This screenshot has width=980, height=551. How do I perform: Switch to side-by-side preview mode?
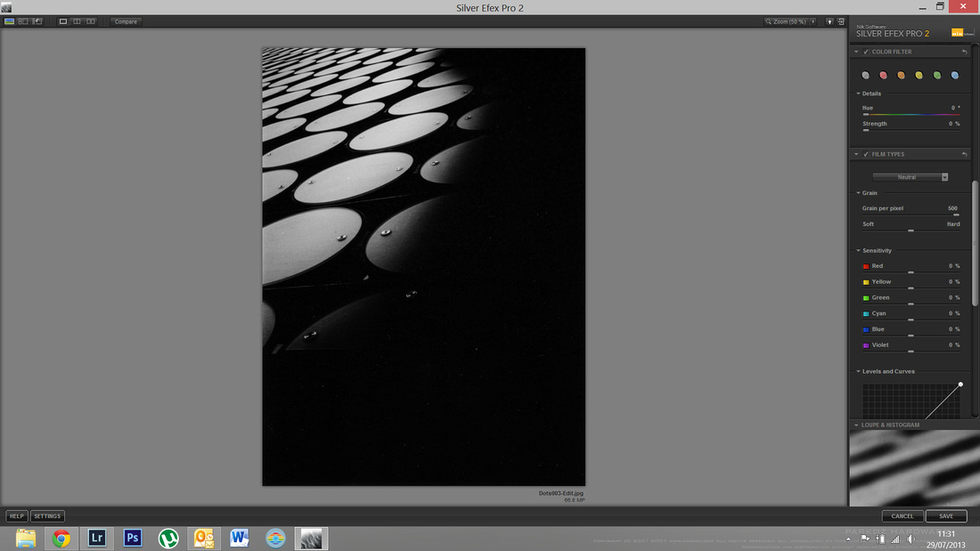[91, 21]
